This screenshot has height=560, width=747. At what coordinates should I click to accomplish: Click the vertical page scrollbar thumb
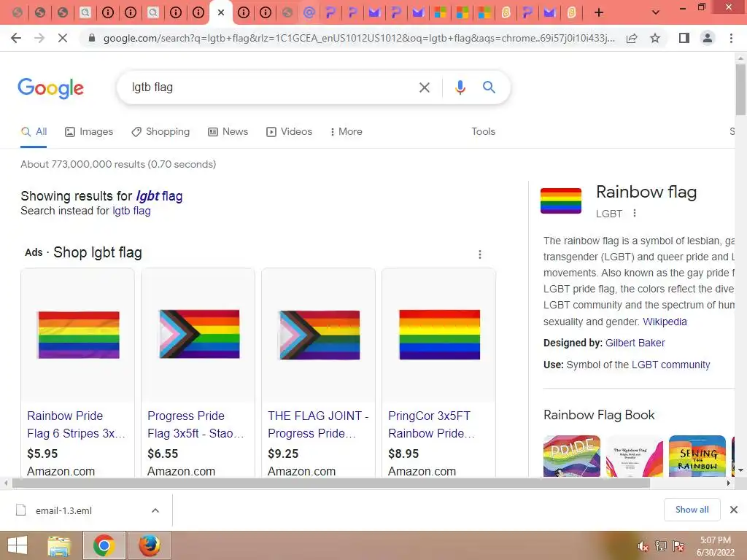click(740, 90)
